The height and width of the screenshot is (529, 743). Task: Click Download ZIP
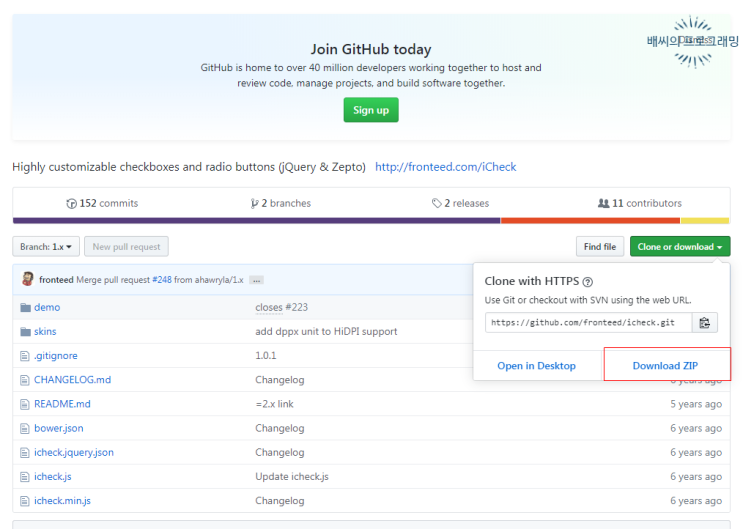665,365
